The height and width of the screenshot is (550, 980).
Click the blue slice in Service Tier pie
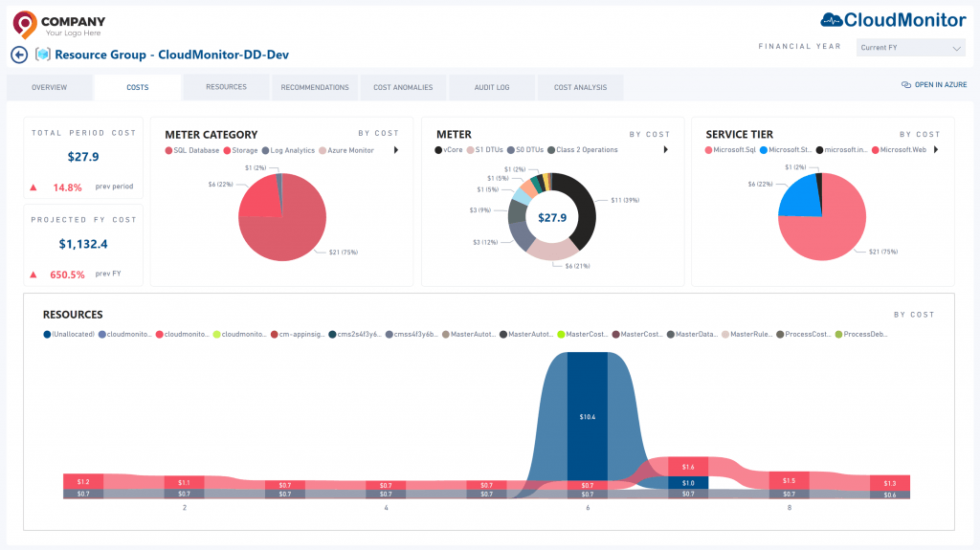click(803, 197)
